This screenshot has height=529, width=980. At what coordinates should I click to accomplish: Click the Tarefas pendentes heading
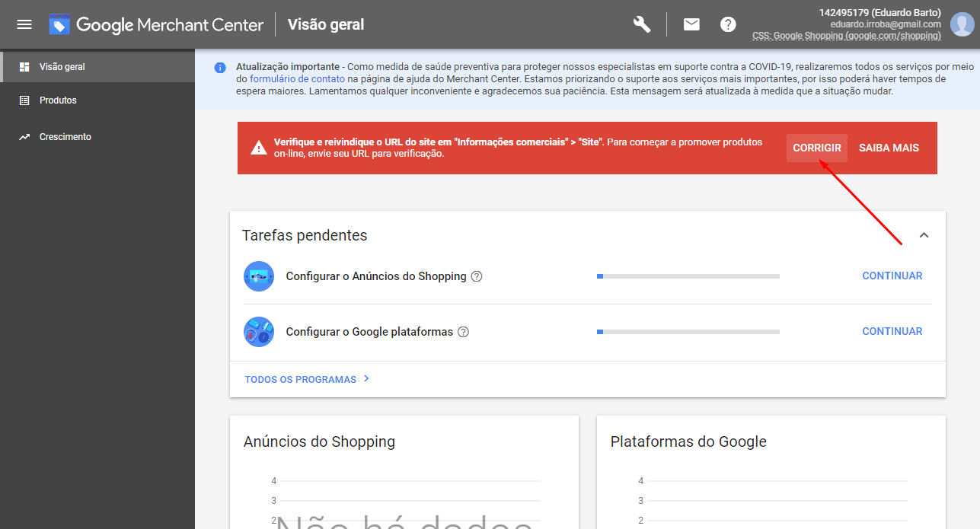pyautogui.click(x=305, y=235)
